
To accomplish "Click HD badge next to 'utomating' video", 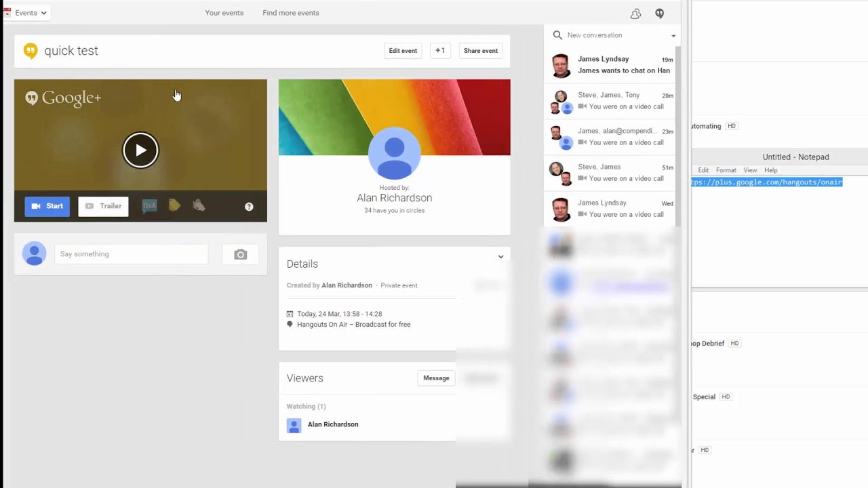I will pyautogui.click(x=731, y=126).
